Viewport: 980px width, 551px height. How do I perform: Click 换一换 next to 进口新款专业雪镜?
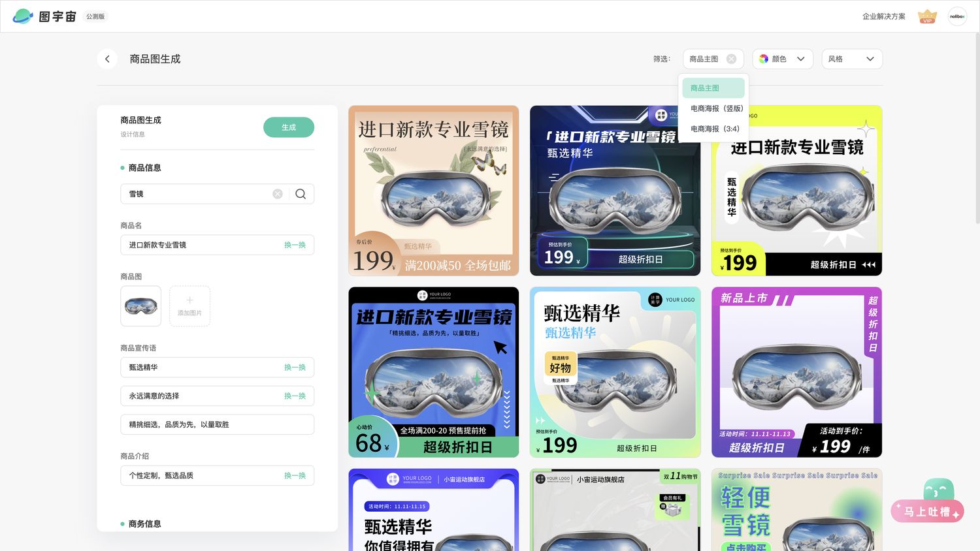(x=295, y=245)
